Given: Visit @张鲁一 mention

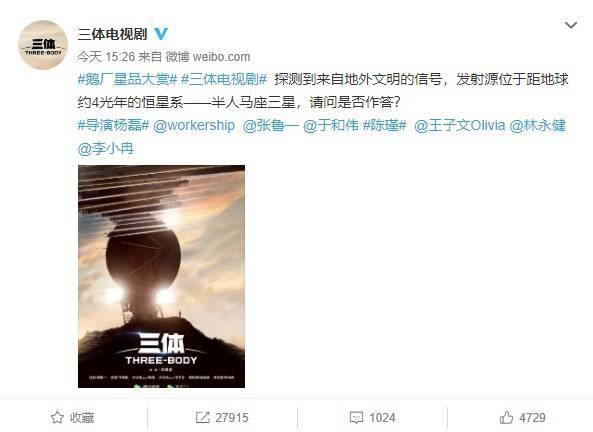Looking at the screenshot, I should pos(270,125).
